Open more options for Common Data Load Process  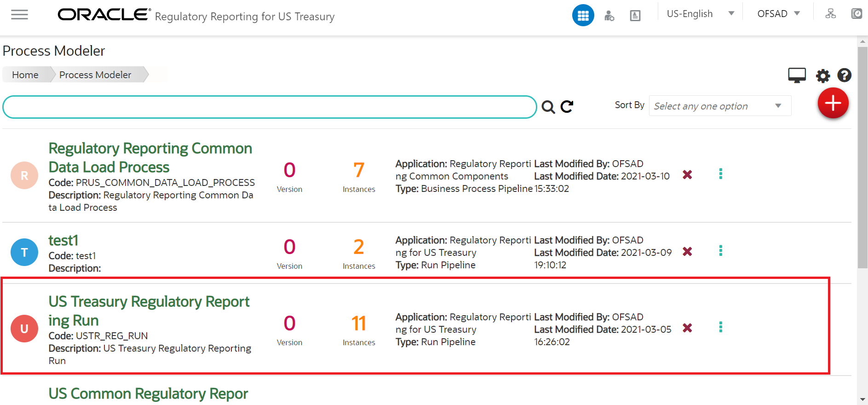click(x=720, y=174)
